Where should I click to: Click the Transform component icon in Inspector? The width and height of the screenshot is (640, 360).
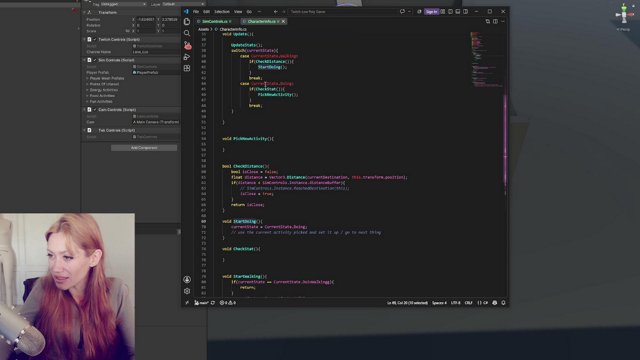(x=89, y=13)
